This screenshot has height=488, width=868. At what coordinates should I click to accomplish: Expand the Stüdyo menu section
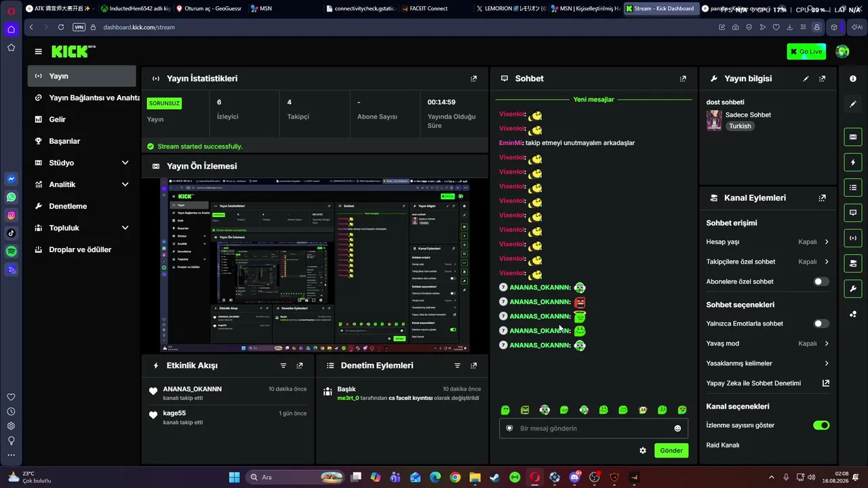pos(82,163)
